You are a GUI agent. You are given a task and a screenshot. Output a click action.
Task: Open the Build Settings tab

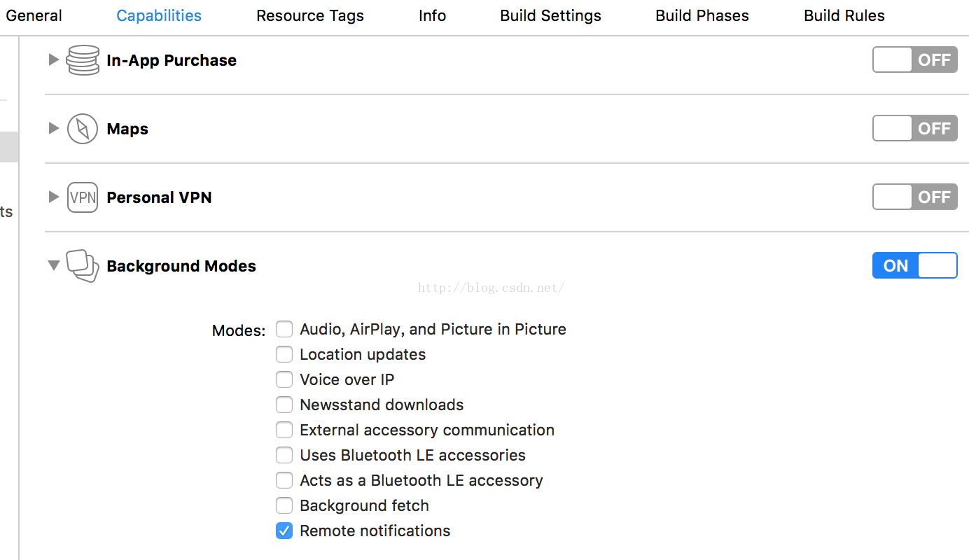(550, 15)
